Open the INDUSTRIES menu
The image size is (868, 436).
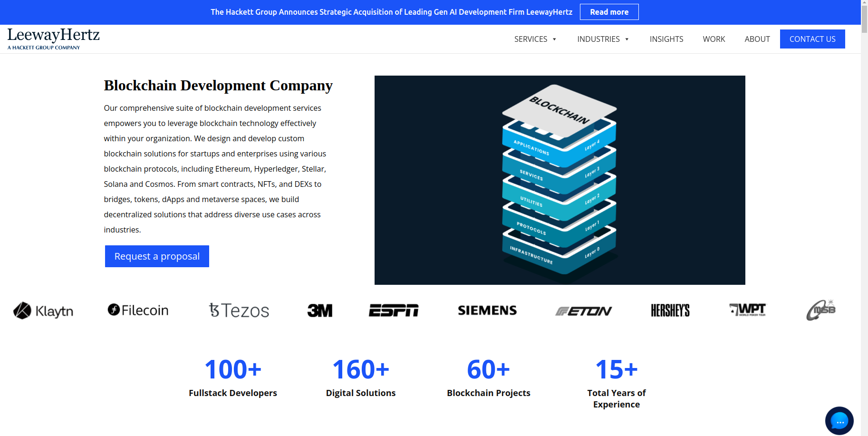pos(598,39)
